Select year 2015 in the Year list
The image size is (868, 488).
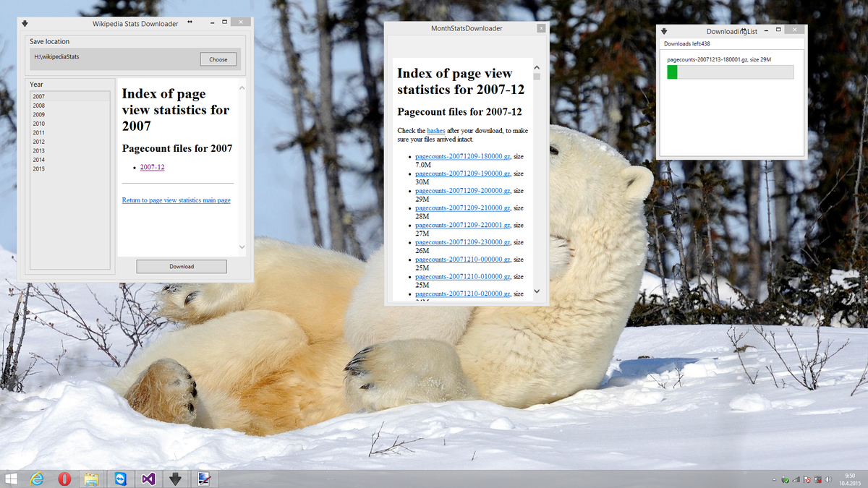pyautogui.click(x=69, y=168)
